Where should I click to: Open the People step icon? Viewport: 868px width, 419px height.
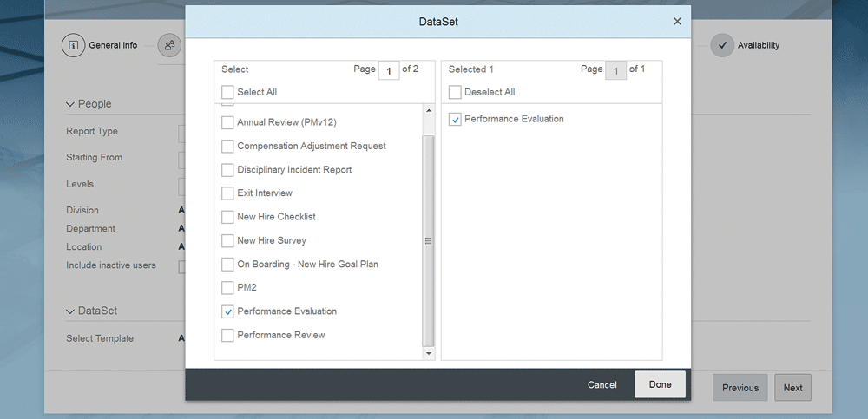pyautogui.click(x=170, y=45)
